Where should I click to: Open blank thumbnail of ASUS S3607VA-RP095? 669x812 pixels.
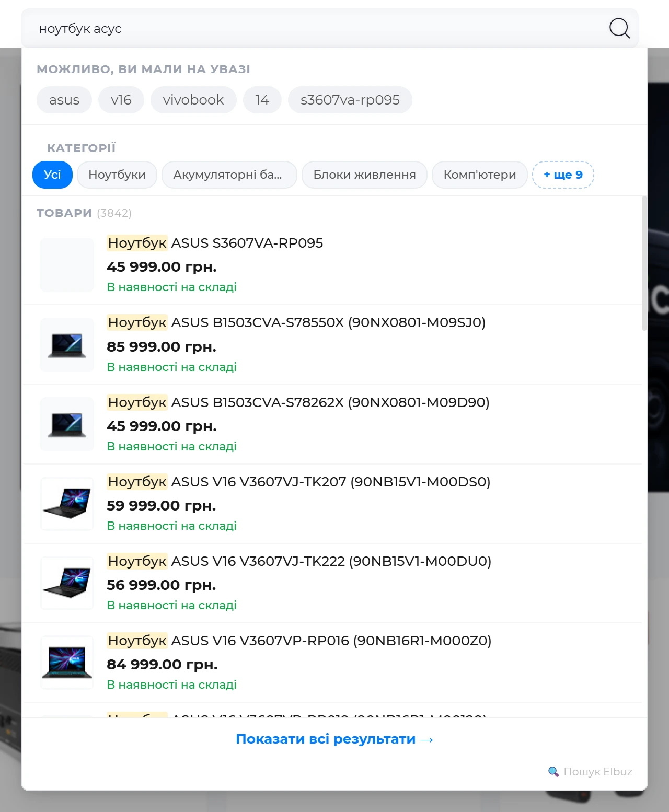[67, 265]
